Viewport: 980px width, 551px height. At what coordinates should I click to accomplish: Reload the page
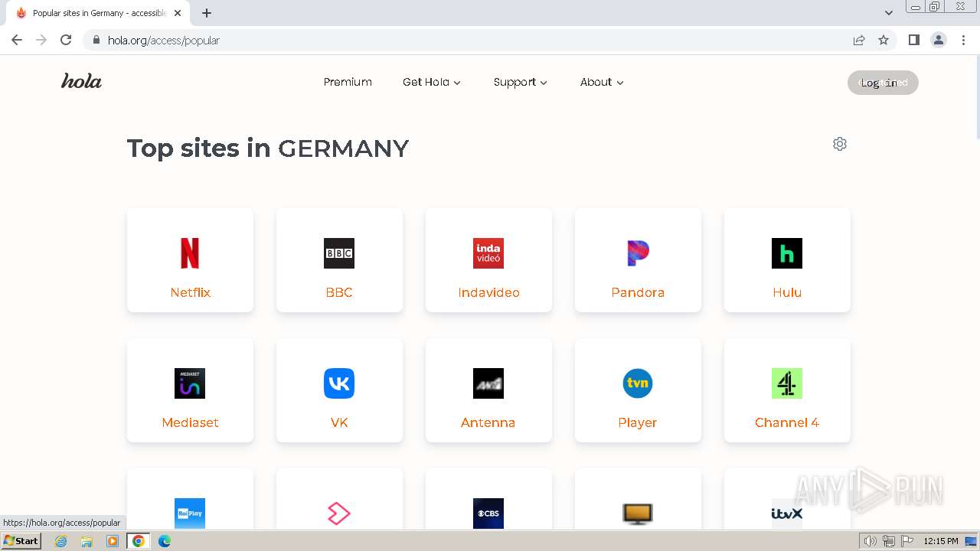(66, 40)
